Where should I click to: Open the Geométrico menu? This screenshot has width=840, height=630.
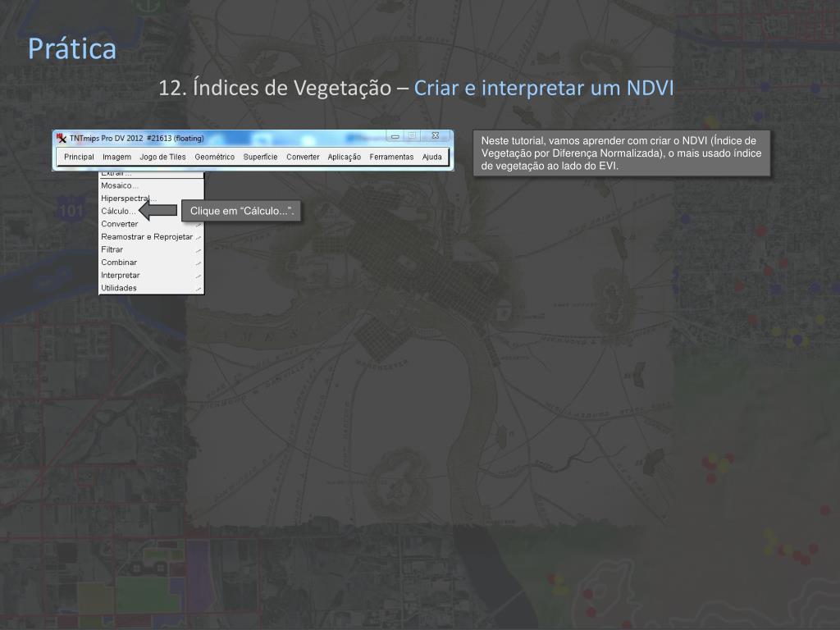(214, 157)
